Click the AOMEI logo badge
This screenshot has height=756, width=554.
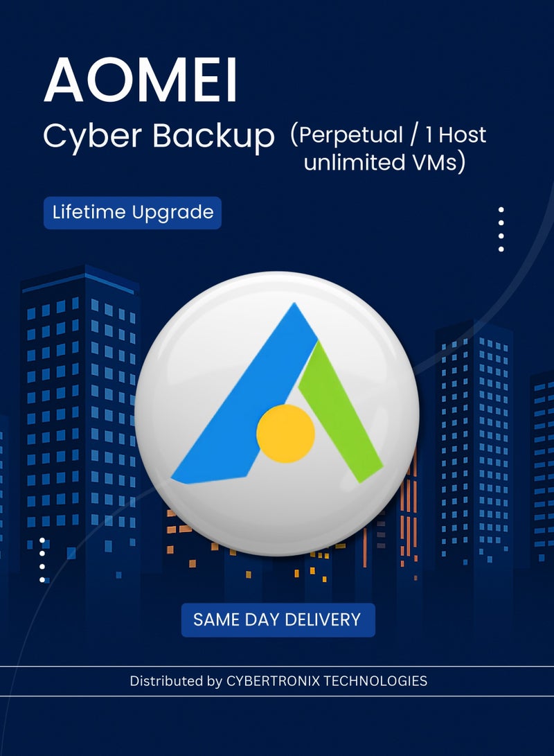(x=277, y=413)
